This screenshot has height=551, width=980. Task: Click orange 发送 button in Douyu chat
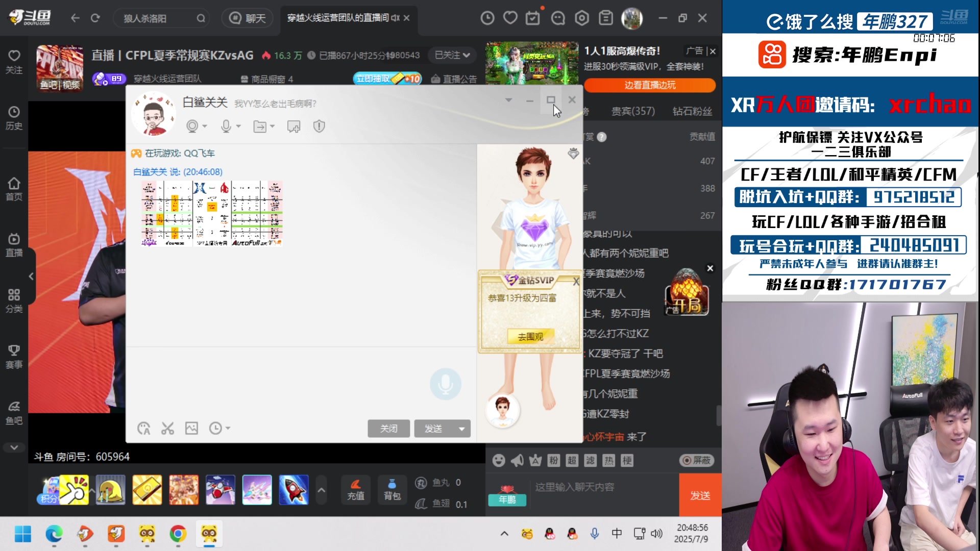[700, 495]
